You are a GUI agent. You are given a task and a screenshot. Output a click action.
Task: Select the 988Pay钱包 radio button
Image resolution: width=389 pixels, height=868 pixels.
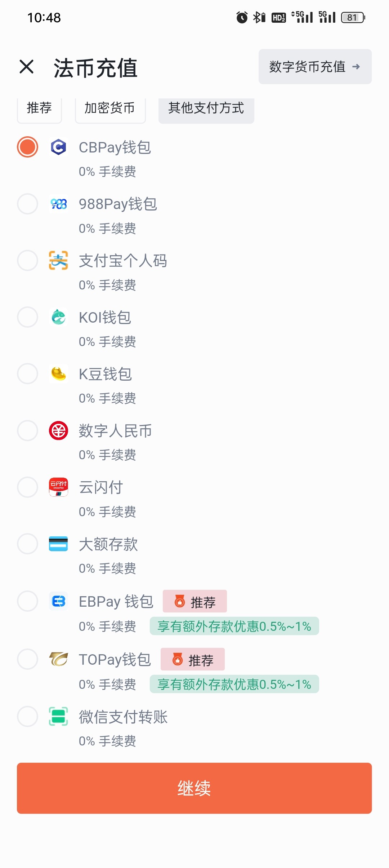click(x=27, y=204)
